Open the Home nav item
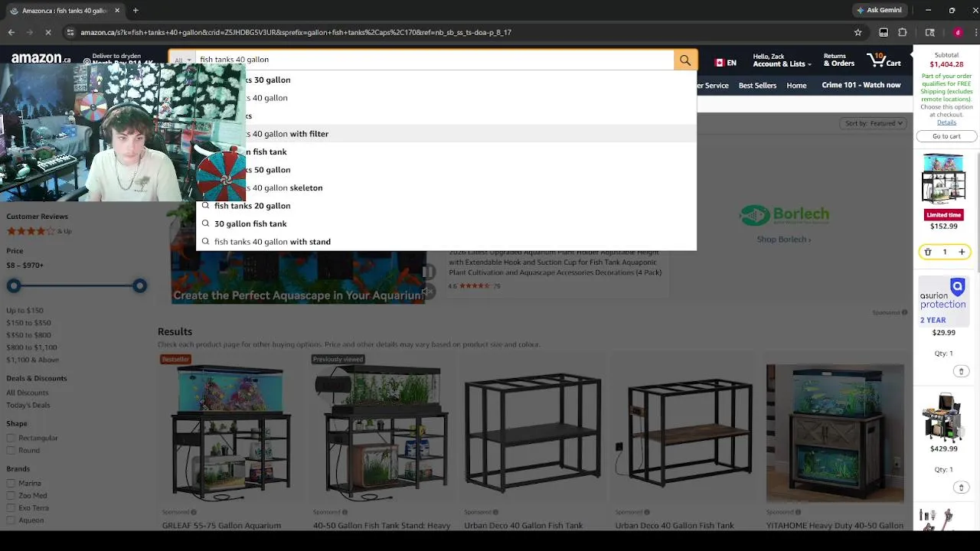980x551 pixels. (796, 86)
